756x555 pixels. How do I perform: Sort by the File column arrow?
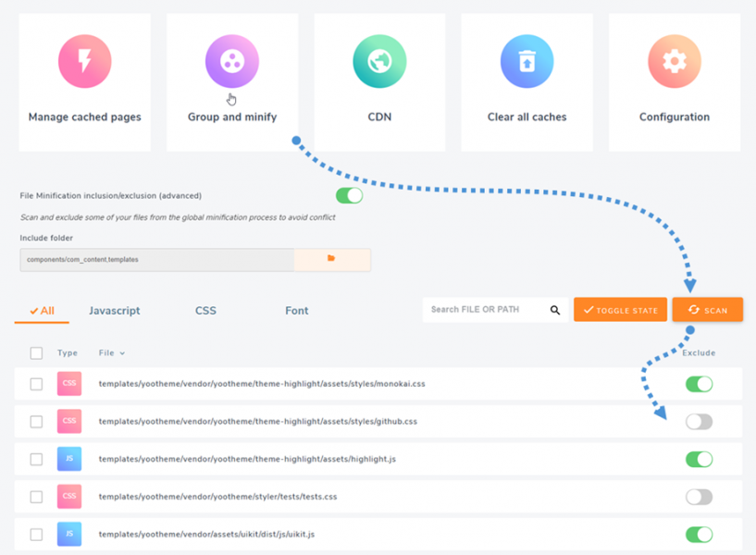pyautogui.click(x=122, y=353)
